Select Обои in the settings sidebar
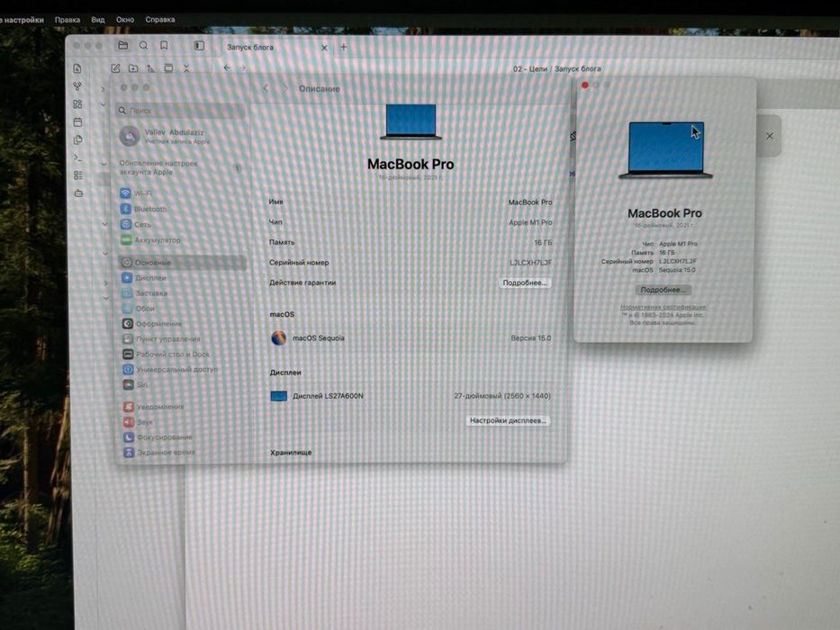Screen dimensions: 840x630 click(139, 309)
